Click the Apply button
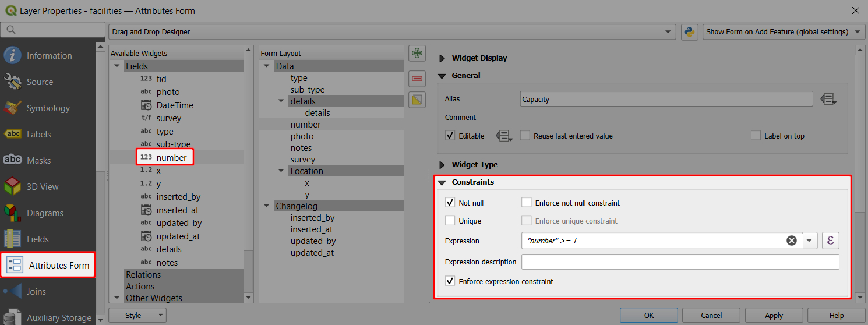This screenshot has width=868, height=325. (x=774, y=316)
